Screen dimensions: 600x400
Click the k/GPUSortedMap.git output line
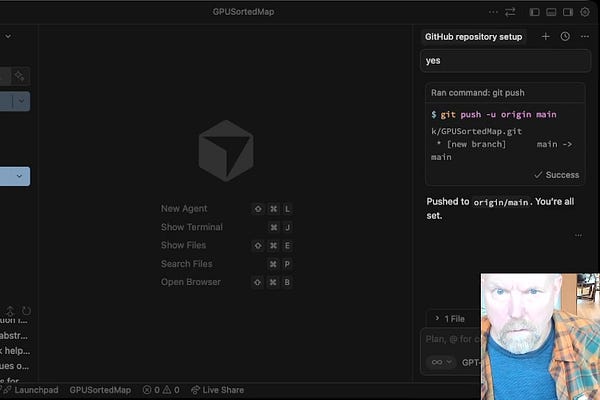(476, 131)
